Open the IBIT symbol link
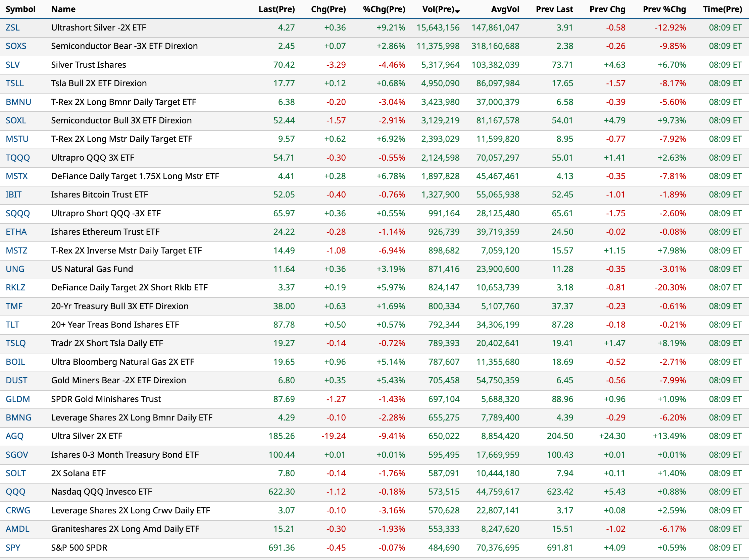 [13, 194]
